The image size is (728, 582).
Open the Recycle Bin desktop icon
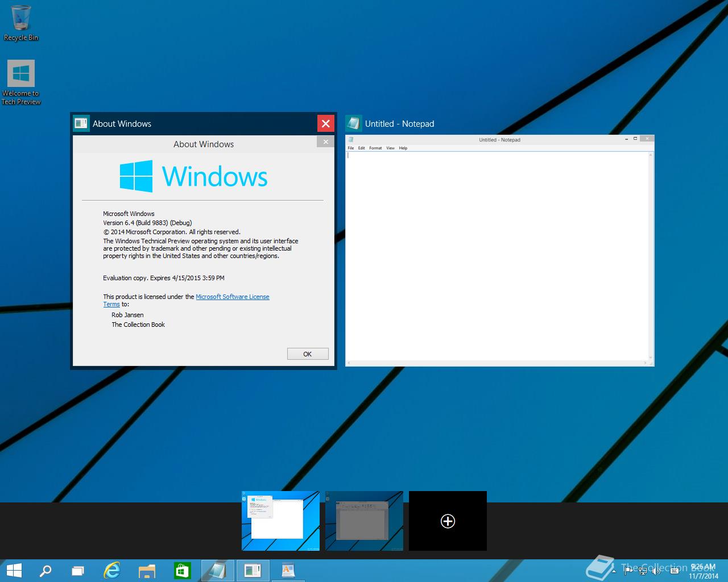click(21, 23)
